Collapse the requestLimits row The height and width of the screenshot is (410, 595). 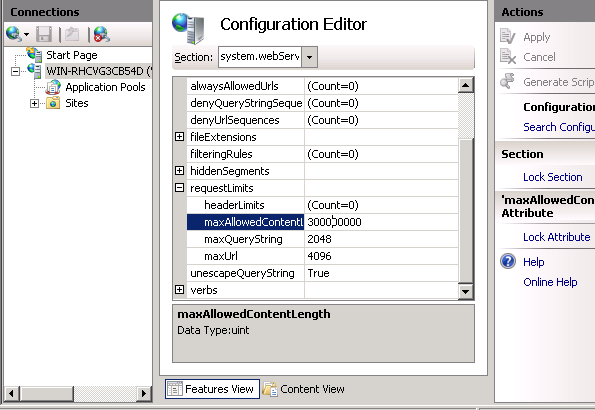pos(179,188)
